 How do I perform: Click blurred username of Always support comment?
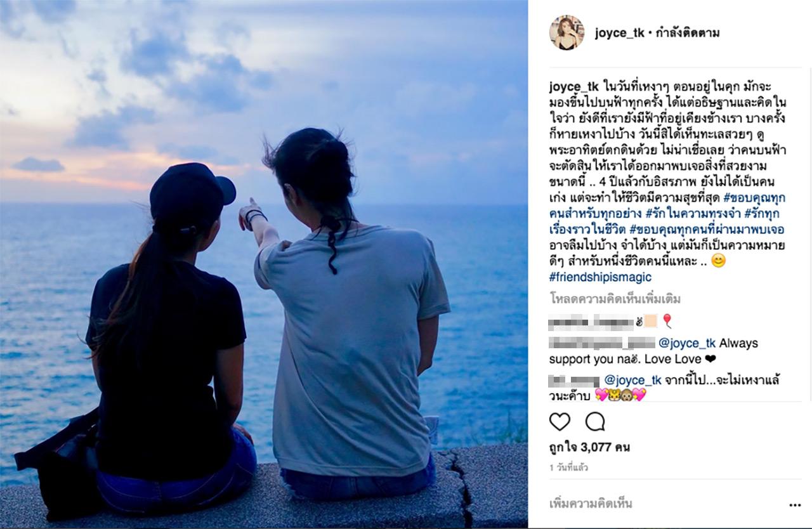[x=601, y=343]
